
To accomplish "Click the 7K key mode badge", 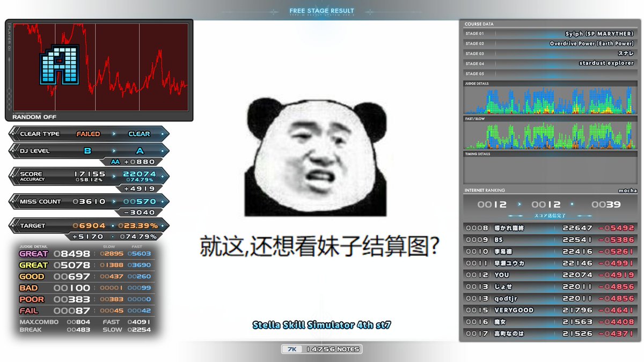I will 292,349.
